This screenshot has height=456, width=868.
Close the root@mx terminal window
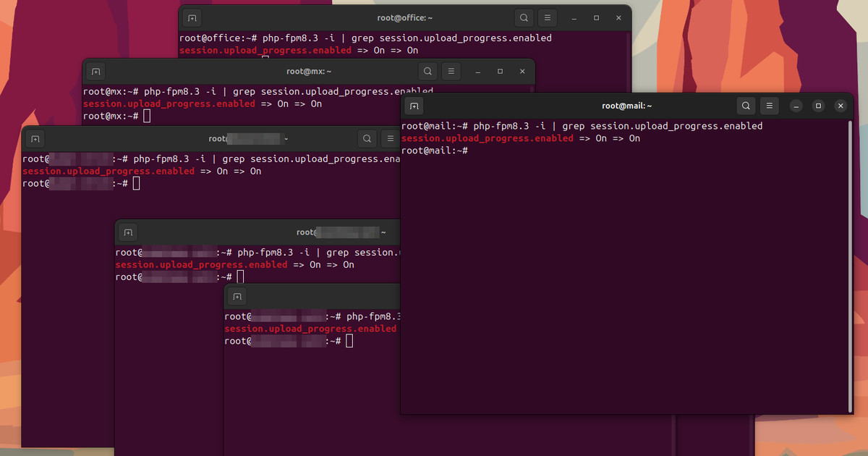522,72
